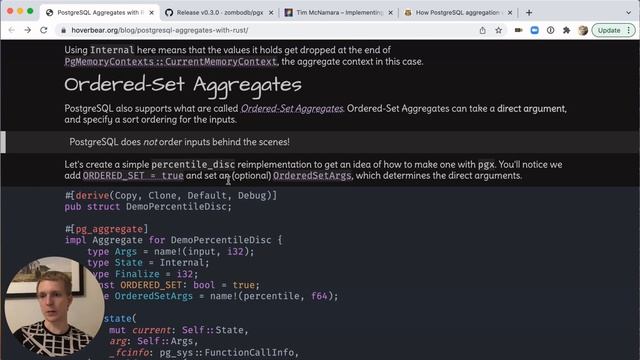Open PgMemoryContexts::CurrentMemoryContext link

(171, 62)
